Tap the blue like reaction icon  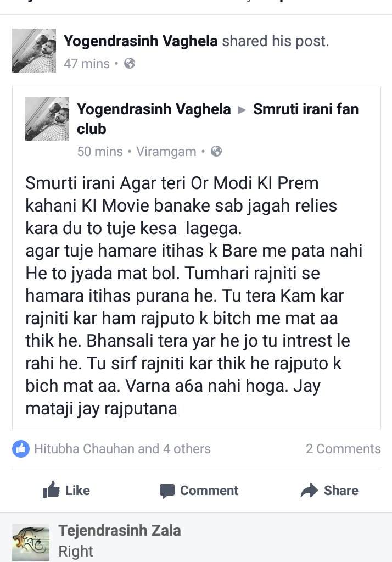tap(21, 448)
